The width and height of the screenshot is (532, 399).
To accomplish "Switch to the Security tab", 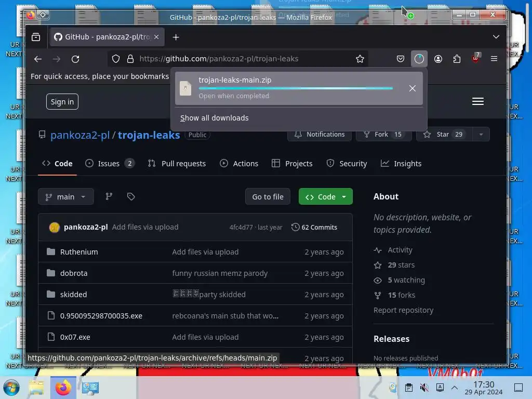I will click(347, 164).
